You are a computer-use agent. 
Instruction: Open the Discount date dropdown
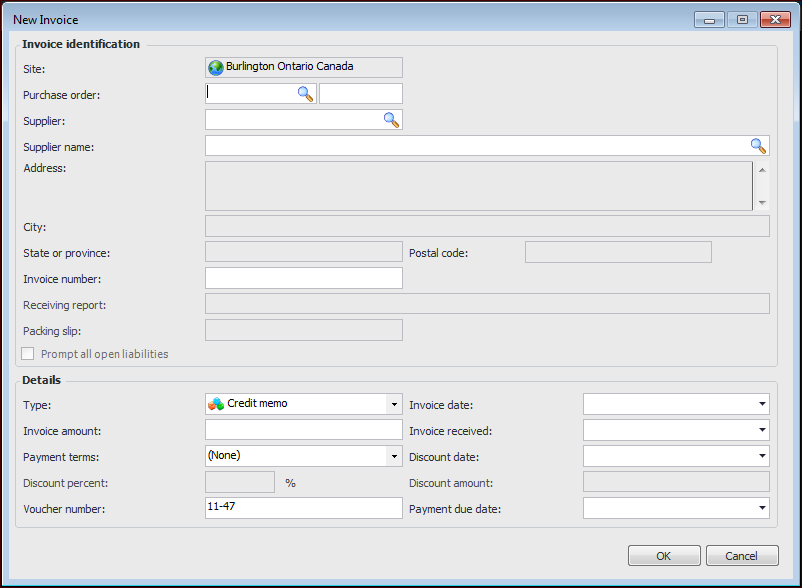click(x=762, y=456)
